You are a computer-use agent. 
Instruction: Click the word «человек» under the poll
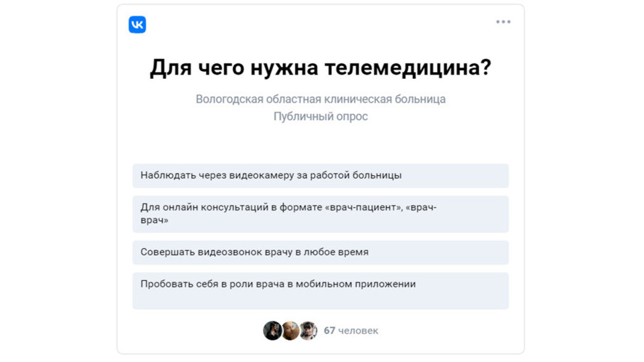tap(358, 331)
